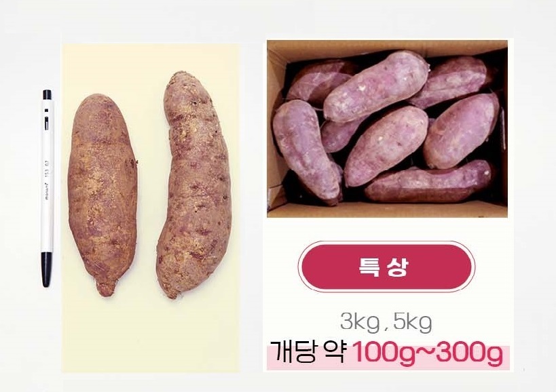Select the shorter left sweet potato
Image resolution: width=556 pixels, height=392 pixels.
pyautogui.click(x=103, y=195)
